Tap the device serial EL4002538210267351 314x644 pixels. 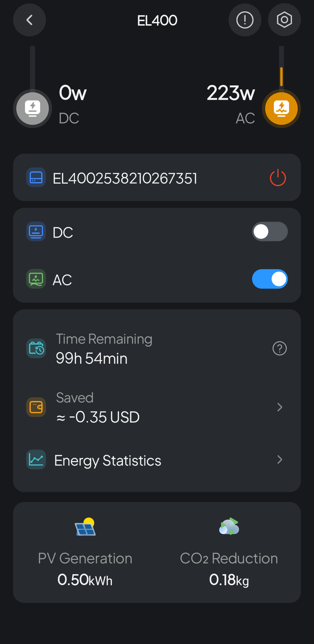pos(125,178)
